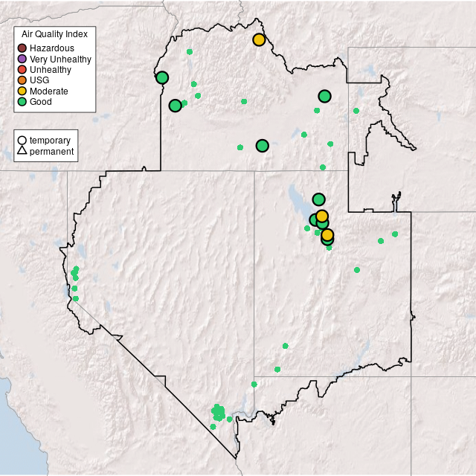This screenshot has height=476, width=476.
Task: Click the Hazardous dark red legend swatch
Action: (x=22, y=48)
